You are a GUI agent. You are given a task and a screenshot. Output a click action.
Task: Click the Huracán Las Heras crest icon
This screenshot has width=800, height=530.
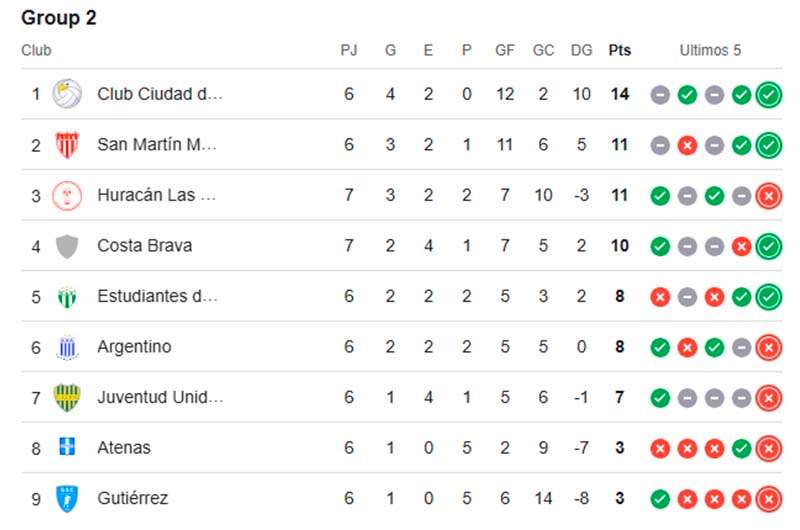coord(67,195)
